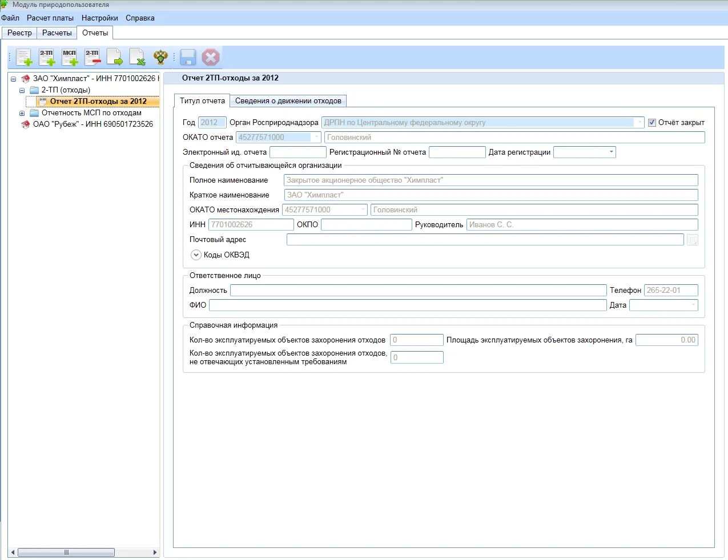
Task: Click the ОКПО field
Action: coord(366,225)
